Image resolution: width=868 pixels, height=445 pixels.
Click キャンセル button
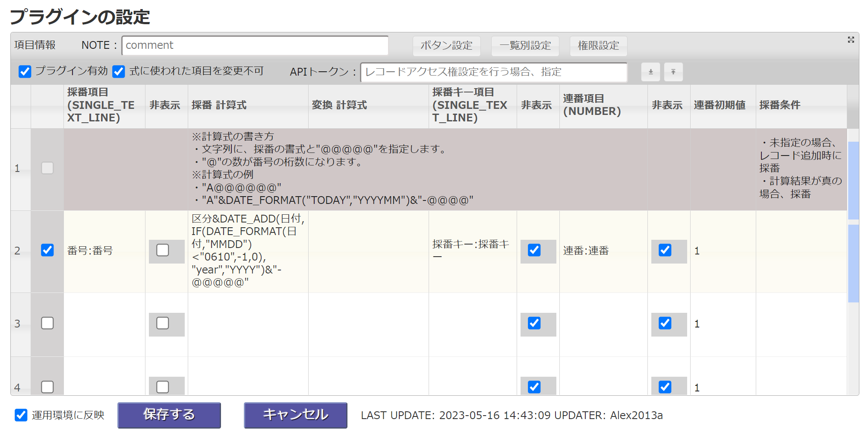(x=296, y=415)
